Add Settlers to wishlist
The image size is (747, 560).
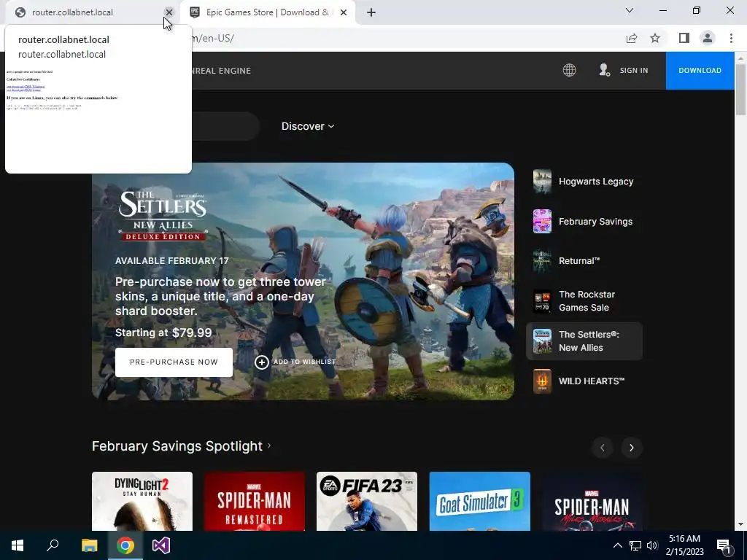point(295,362)
